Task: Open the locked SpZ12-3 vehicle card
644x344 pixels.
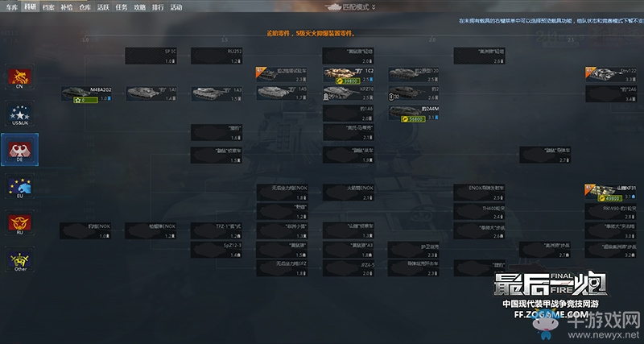Action: coord(217,250)
